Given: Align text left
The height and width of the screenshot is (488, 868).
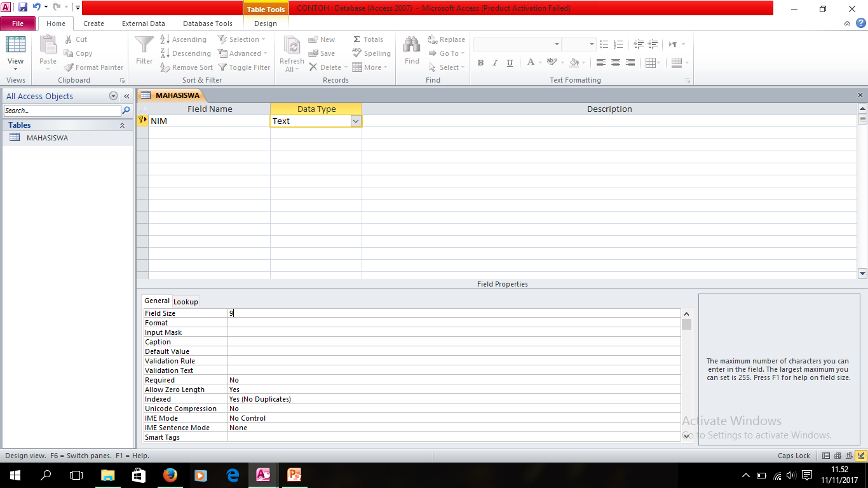Looking at the screenshot, I should [601, 63].
